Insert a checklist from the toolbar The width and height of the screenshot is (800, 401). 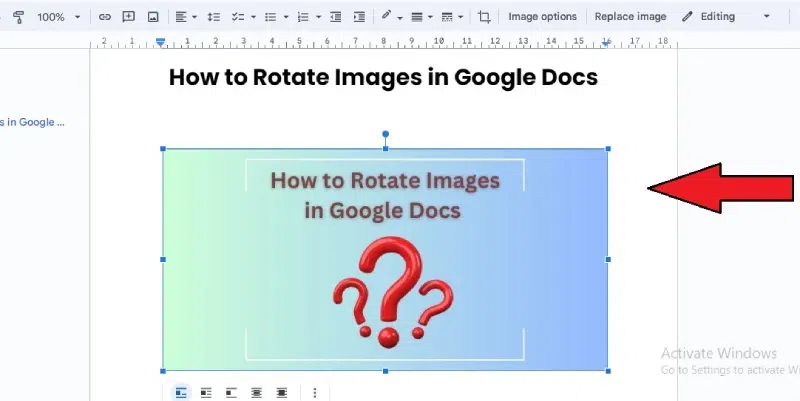(238, 17)
